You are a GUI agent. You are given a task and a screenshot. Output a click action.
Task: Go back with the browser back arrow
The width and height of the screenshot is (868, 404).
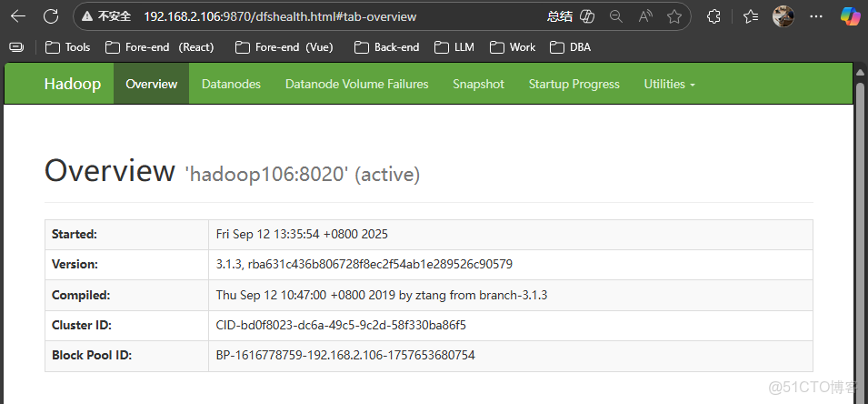pyautogui.click(x=18, y=16)
